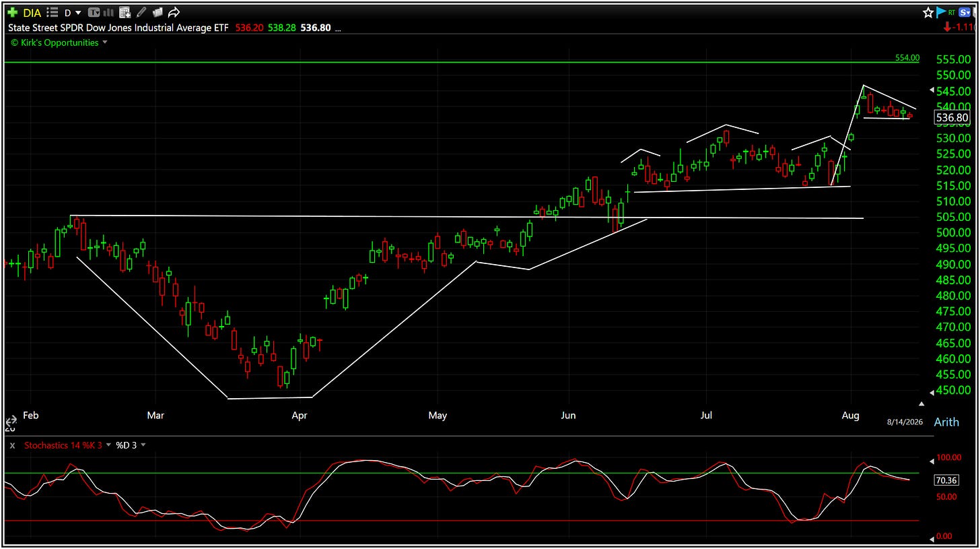Screen dimensions: 980x549
Task: Toggle the favorite star icon
Action: click(928, 13)
